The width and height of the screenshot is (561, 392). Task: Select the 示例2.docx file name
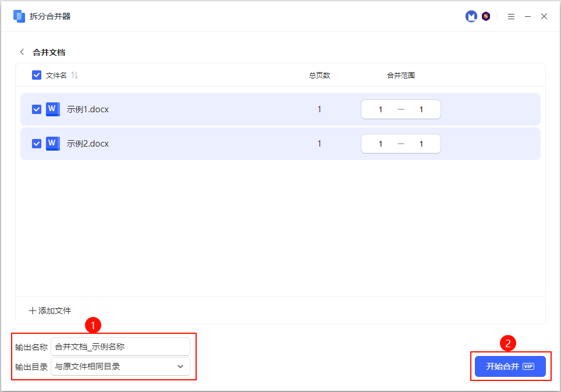[88, 144]
